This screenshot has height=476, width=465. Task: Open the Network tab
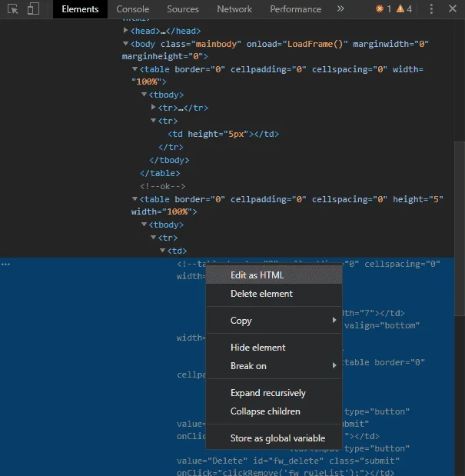234,9
